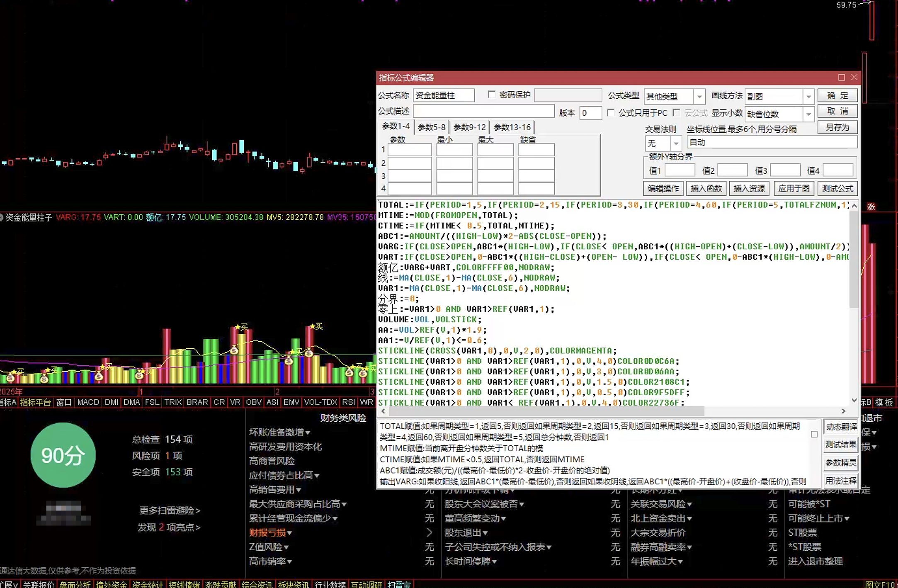Screen dimensions: 898x588
Task: Open the 更多扫雷避险 link
Action: 170,510
